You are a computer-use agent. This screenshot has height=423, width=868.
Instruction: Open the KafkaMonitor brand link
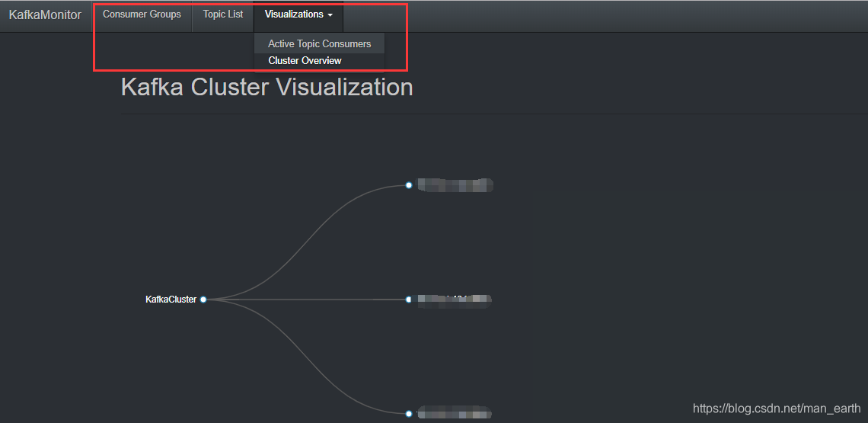tap(45, 15)
